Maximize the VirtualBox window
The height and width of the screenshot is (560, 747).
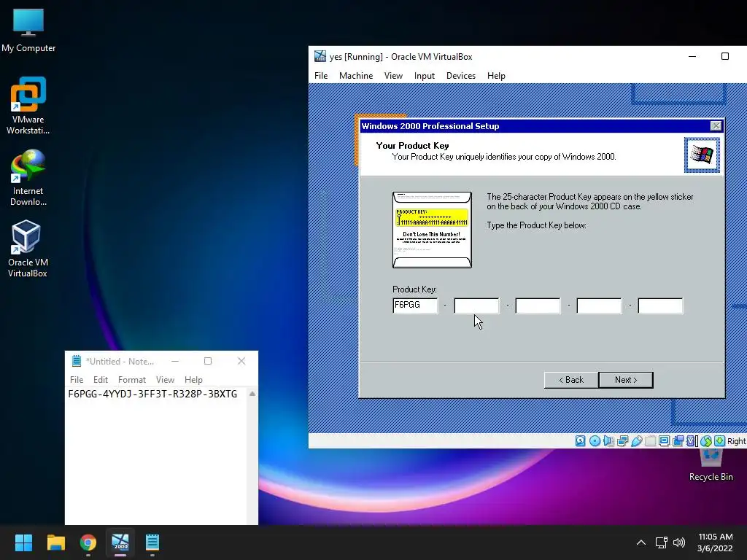(x=725, y=56)
